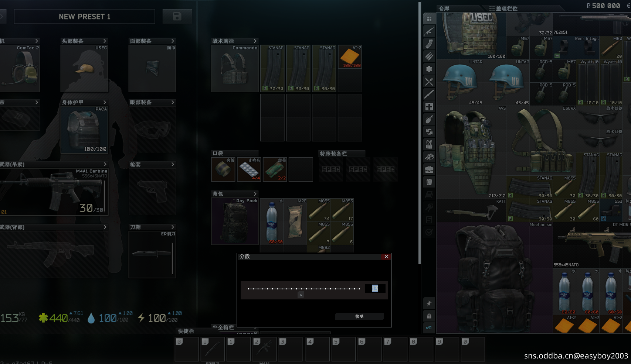The width and height of the screenshot is (631, 364).
Task: Expand the 战术胸挂 slot arrow
Action: pyautogui.click(x=255, y=41)
